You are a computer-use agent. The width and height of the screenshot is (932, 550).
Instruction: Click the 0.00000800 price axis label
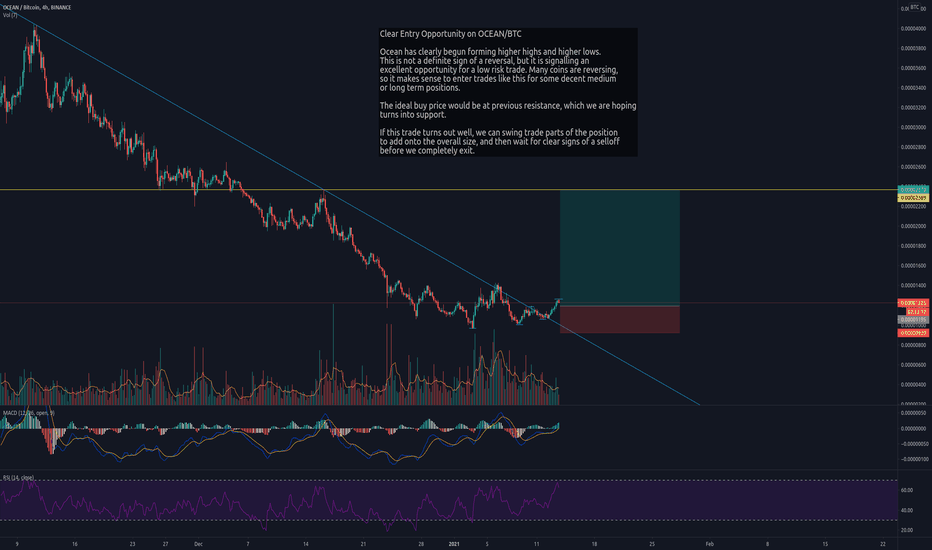click(x=913, y=345)
